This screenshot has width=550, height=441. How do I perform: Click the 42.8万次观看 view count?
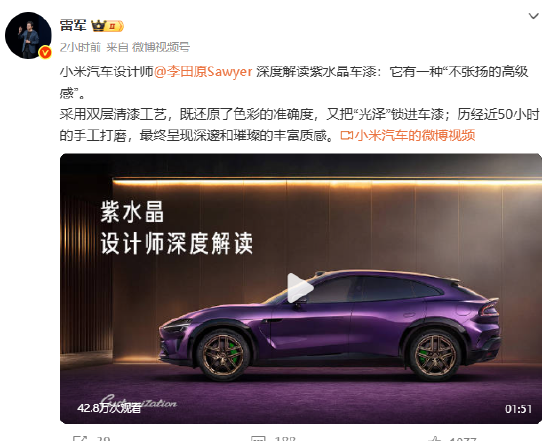click(109, 408)
